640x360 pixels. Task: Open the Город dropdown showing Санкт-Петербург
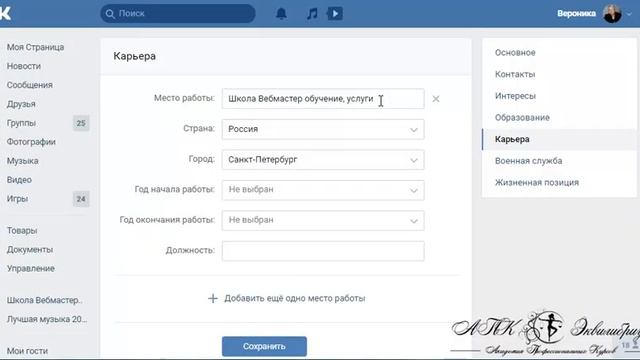323,160
